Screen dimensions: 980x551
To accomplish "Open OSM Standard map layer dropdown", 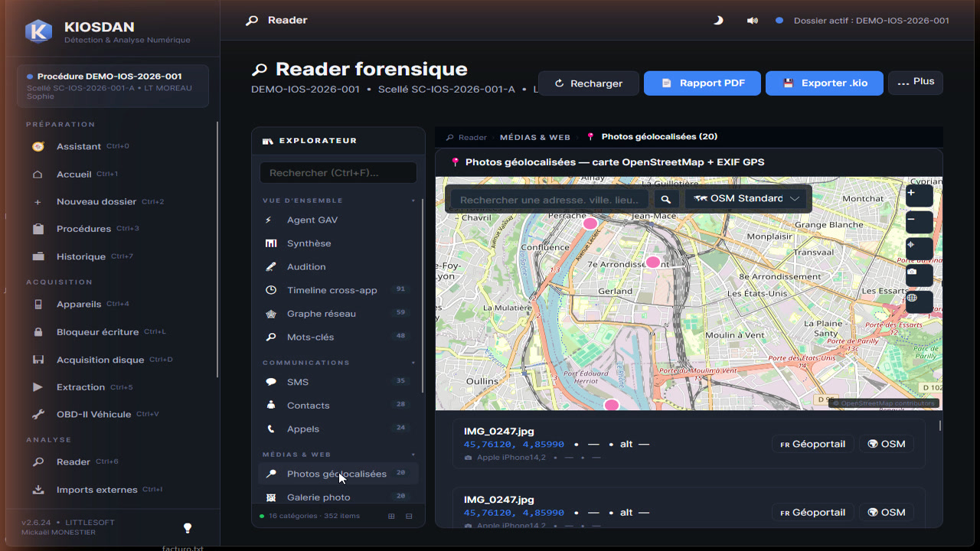I will [746, 199].
